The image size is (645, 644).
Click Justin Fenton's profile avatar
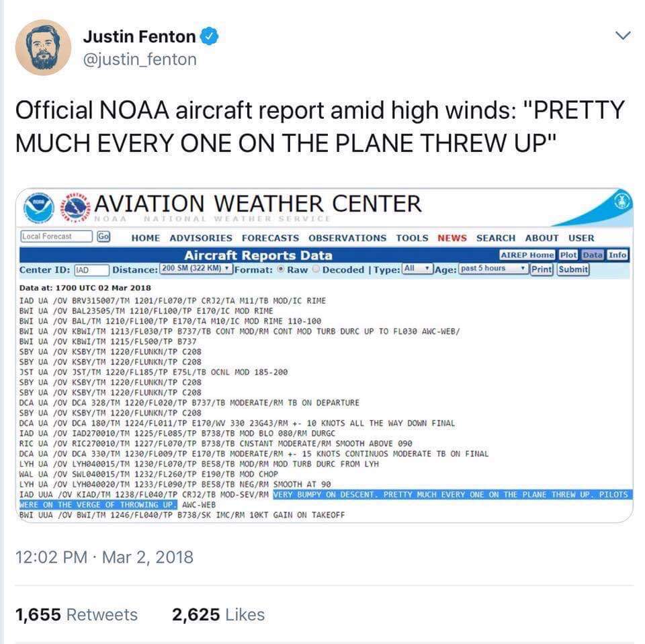pyautogui.click(x=43, y=47)
